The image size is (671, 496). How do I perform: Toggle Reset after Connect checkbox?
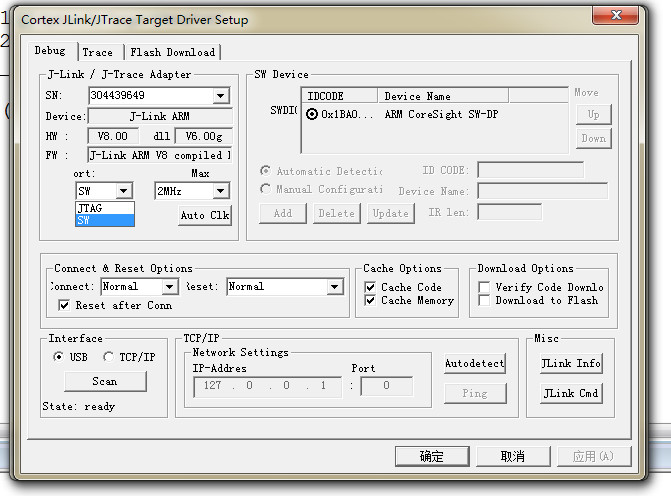tap(64, 305)
